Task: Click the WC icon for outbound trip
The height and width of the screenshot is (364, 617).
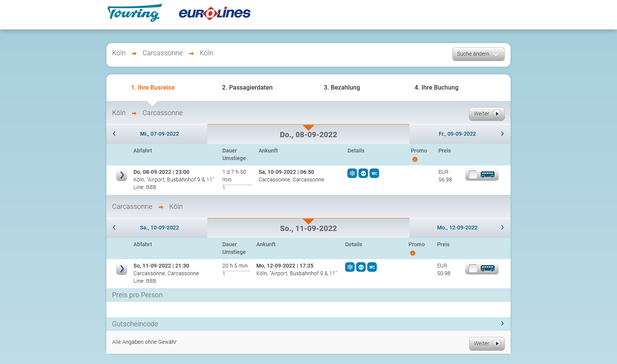Action: point(374,173)
